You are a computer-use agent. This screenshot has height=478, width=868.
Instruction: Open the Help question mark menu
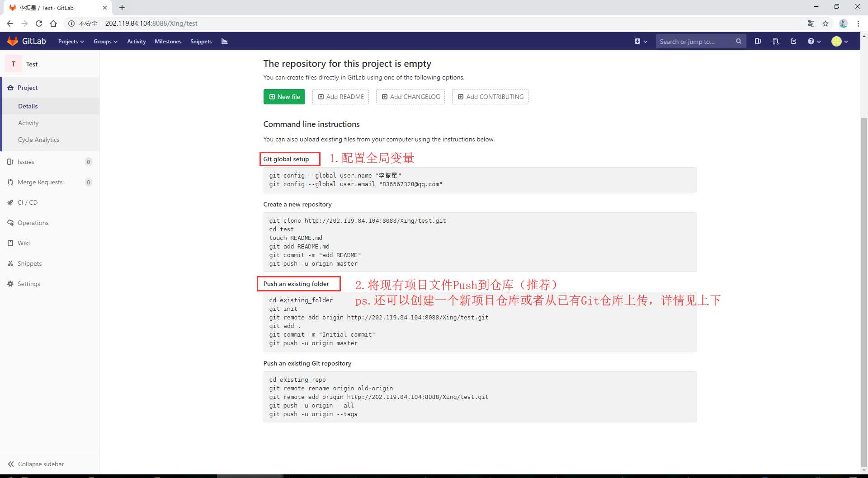(x=814, y=41)
